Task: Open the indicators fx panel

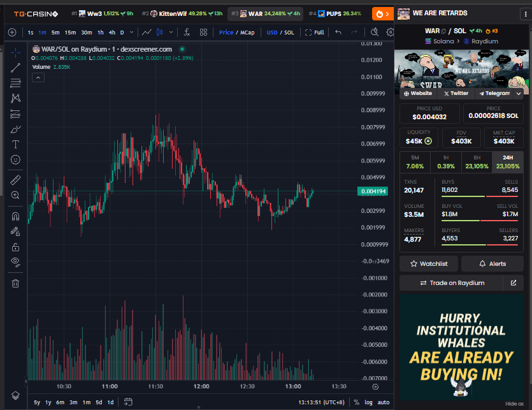Action: click(x=187, y=31)
